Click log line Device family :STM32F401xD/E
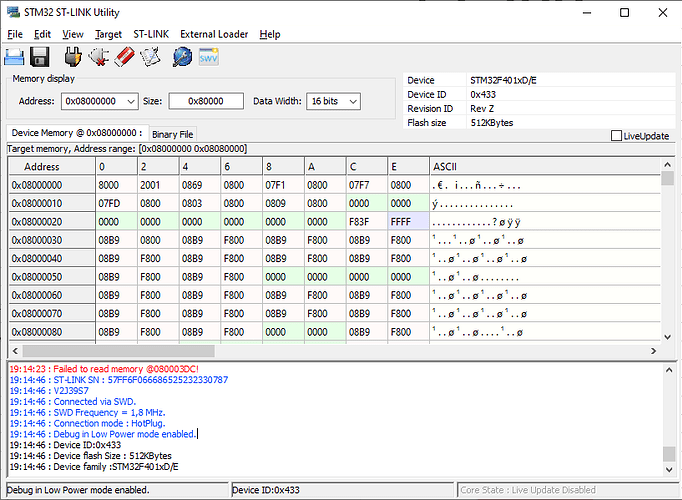The width and height of the screenshot is (682, 500). point(94,467)
